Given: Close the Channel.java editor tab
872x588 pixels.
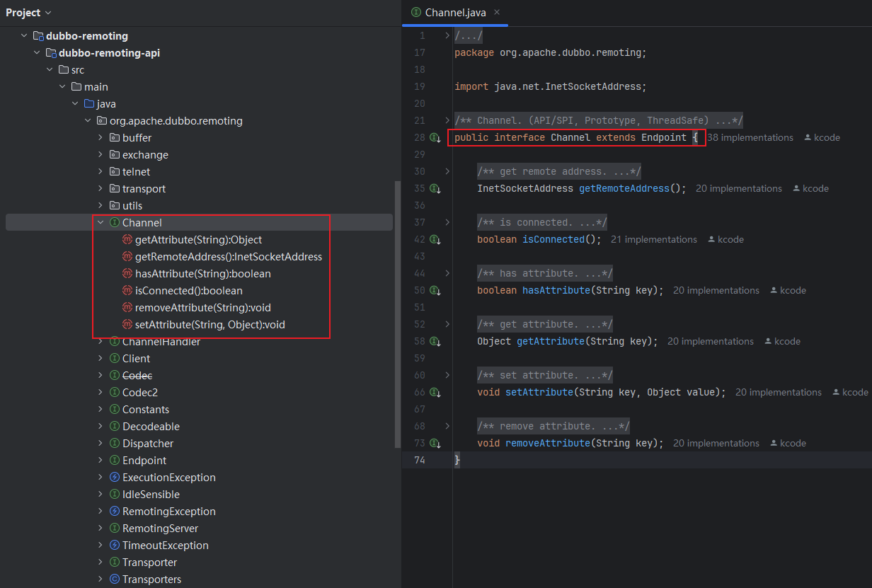Looking at the screenshot, I should (x=496, y=13).
